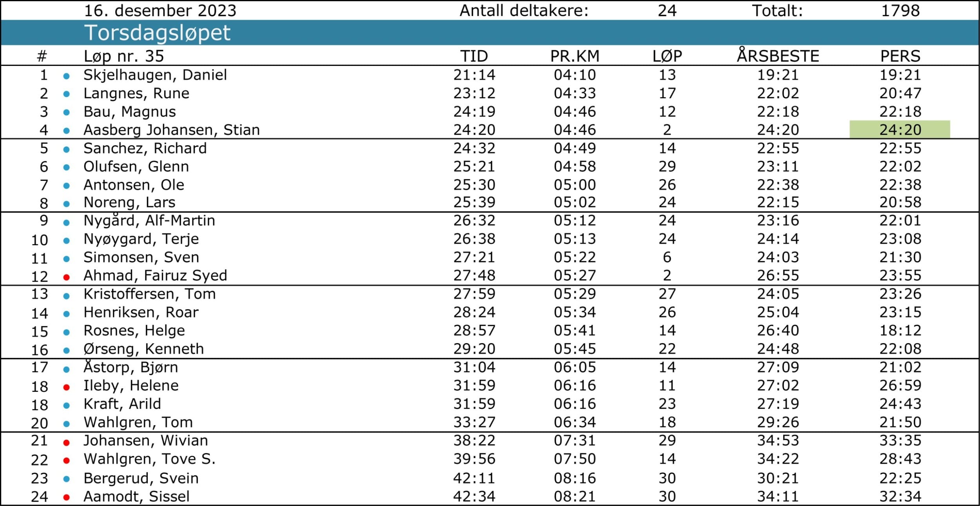The image size is (980, 506).
Task: Click the ÅRSBESTE column header
Action: tap(778, 56)
